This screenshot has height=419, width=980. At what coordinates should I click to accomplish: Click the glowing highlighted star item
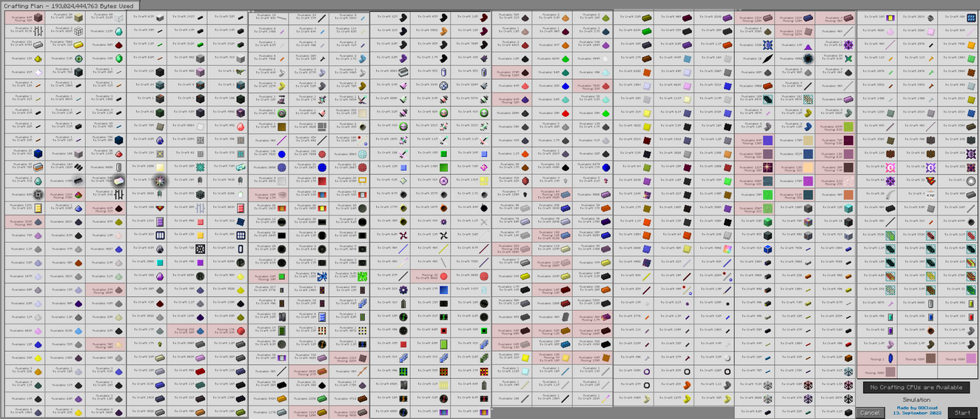click(158, 181)
